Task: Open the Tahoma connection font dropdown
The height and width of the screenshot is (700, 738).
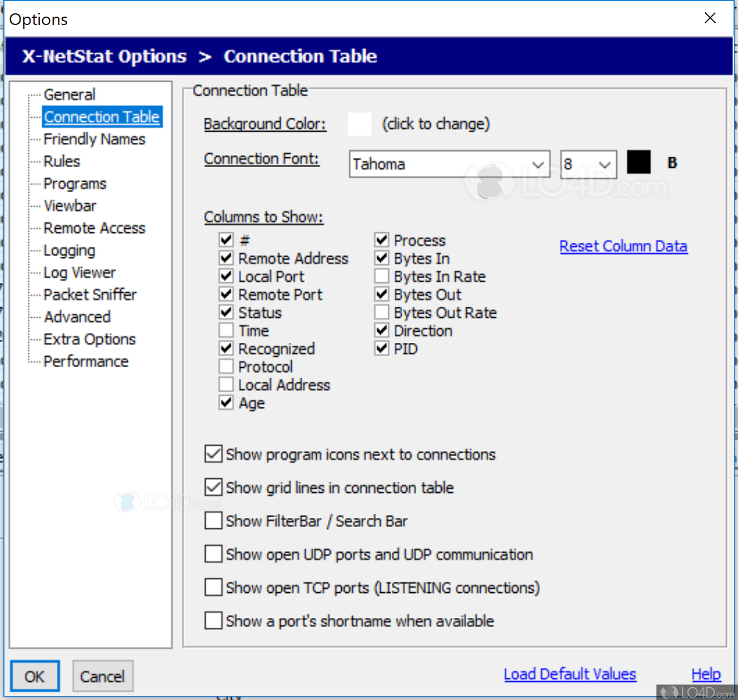Action: click(537, 164)
